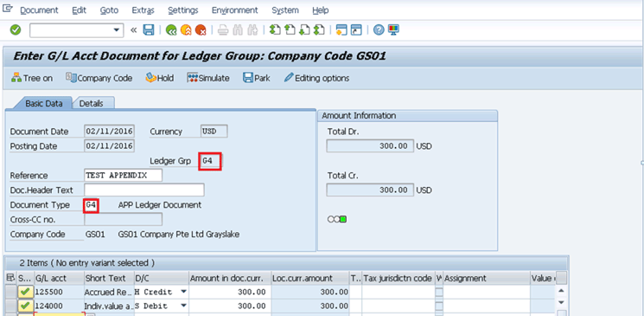Go to next page icon
Image resolution: width=644 pixels, height=316 pixels.
tap(304, 30)
